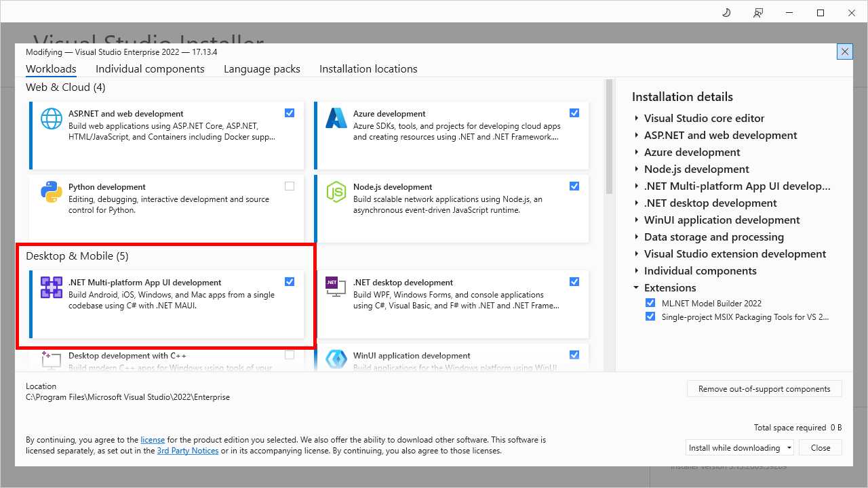Click the WinUI application development icon
The width and height of the screenshot is (868, 488).
tap(336, 360)
